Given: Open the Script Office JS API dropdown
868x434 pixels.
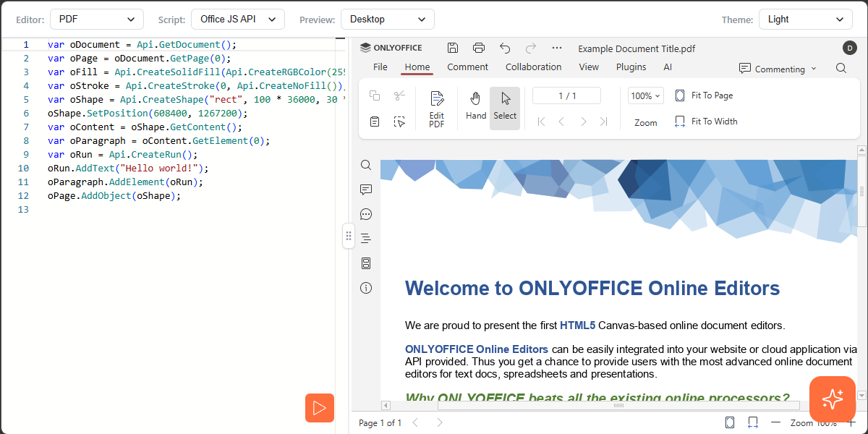Looking at the screenshot, I should pos(238,20).
